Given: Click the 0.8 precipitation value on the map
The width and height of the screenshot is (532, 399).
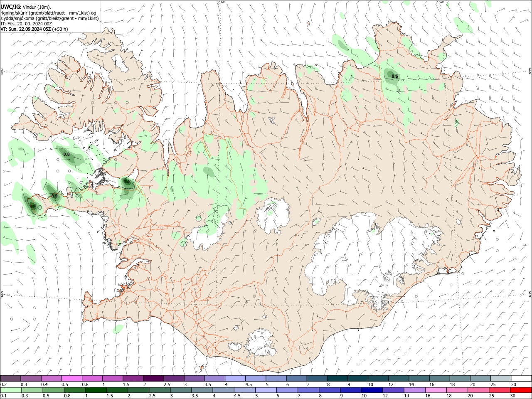Looking at the screenshot, I should pos(66,154).
